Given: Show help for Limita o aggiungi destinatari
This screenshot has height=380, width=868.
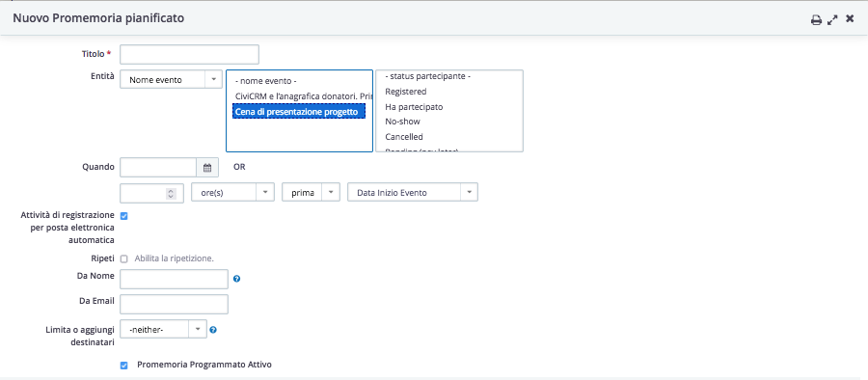Looking at the screenshot, I should [213, 330].
